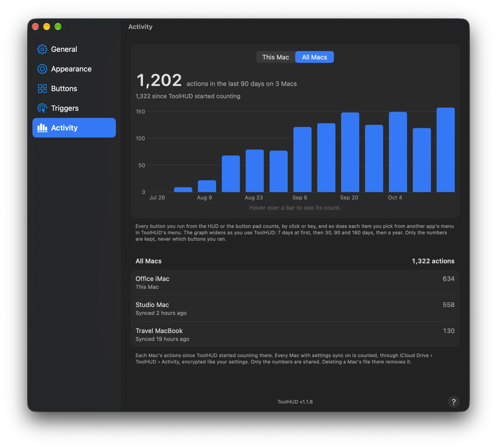Click the 558 count for Studio Mac
This screenshot has height=448, width=497.
coord(448,305)
